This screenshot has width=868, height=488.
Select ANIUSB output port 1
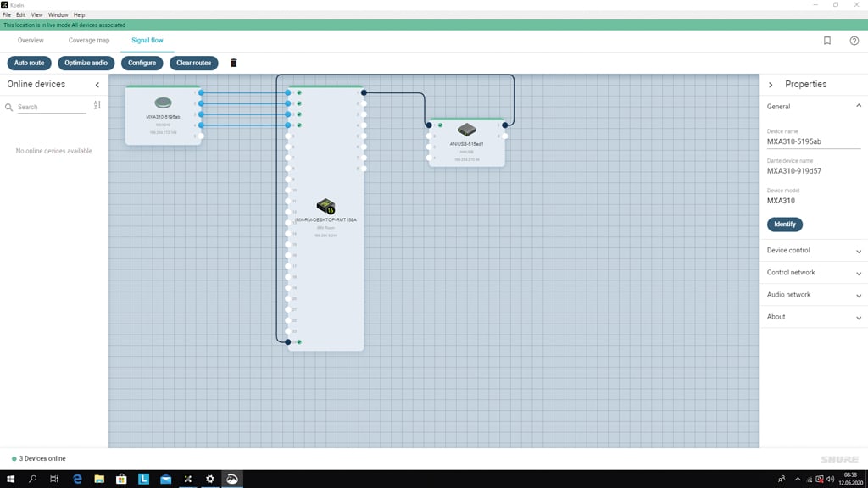505,125
